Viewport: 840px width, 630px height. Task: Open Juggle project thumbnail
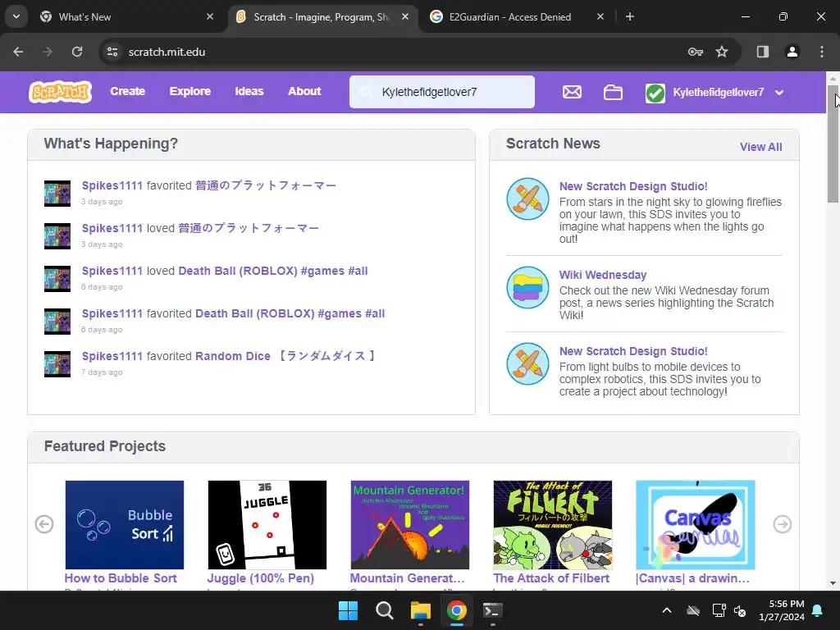coord(267,524)
